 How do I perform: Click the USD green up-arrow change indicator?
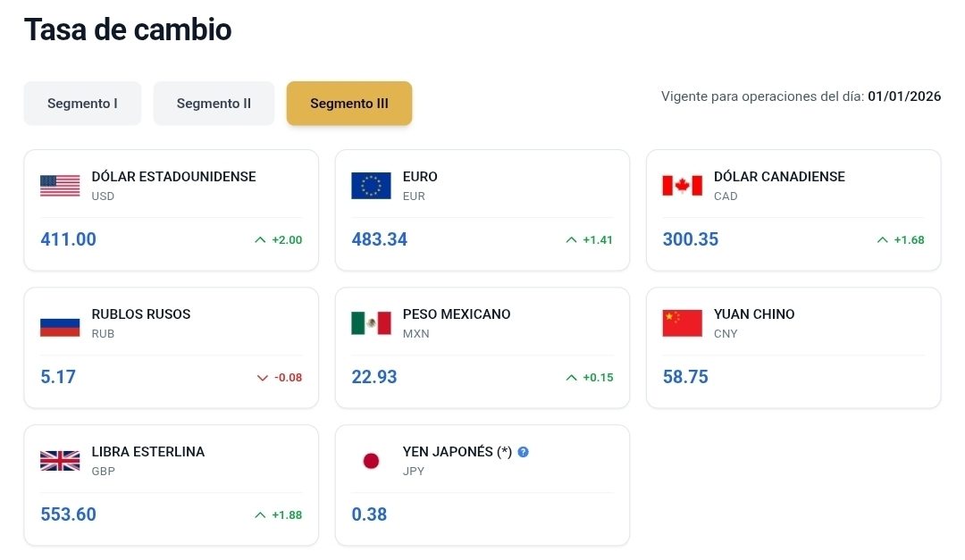(261, 240)
